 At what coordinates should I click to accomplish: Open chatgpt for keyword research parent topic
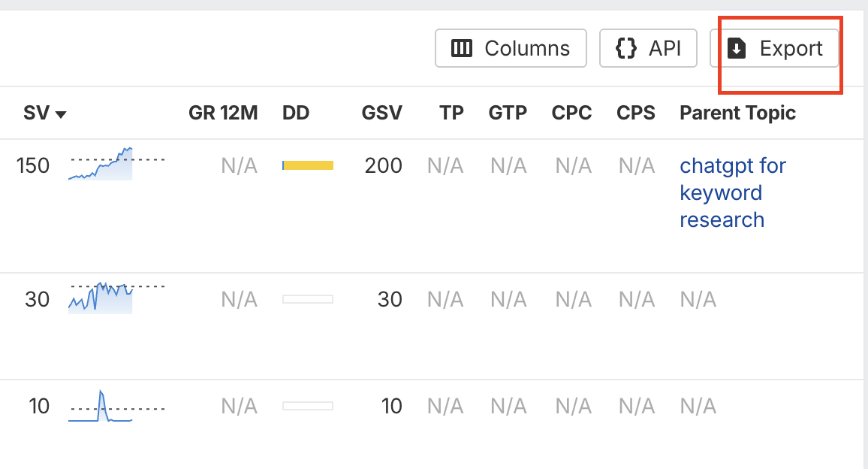pos(732,192)
